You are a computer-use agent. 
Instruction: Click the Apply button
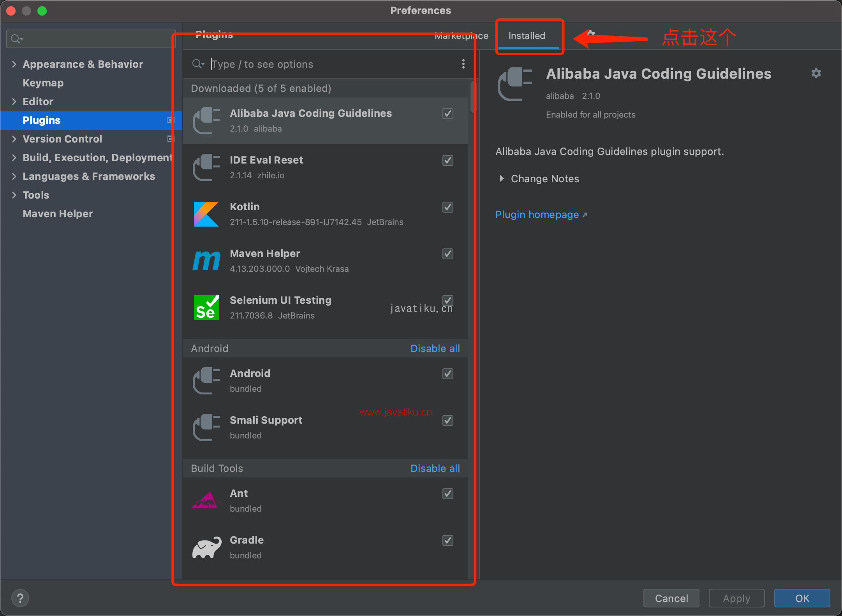[x=736, y=598]
